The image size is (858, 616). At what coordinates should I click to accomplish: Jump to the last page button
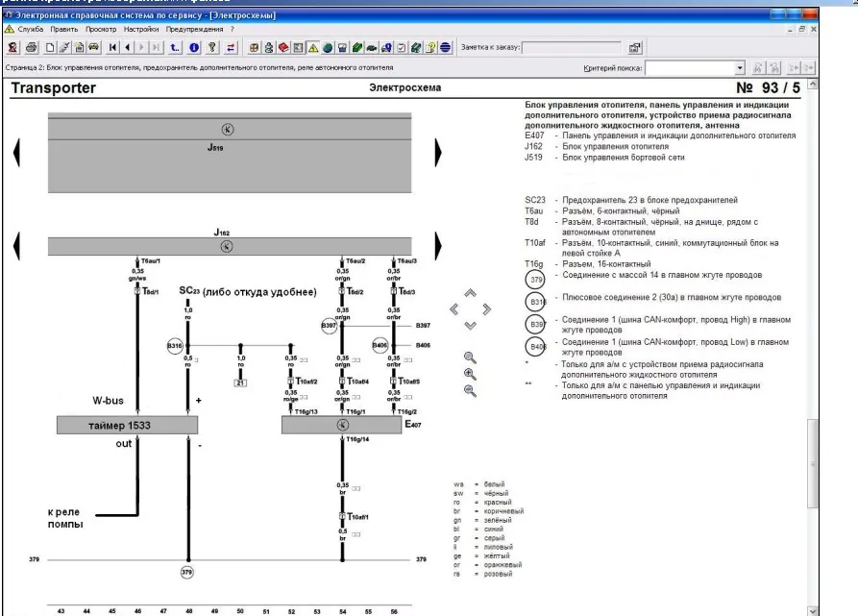(156, 48)
